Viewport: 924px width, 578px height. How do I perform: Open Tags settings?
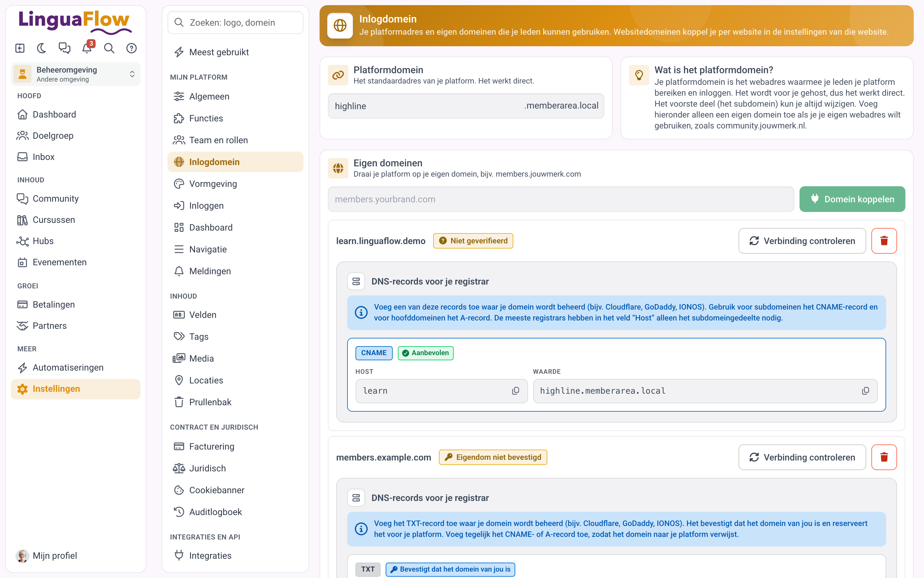(x=235, y=337)
